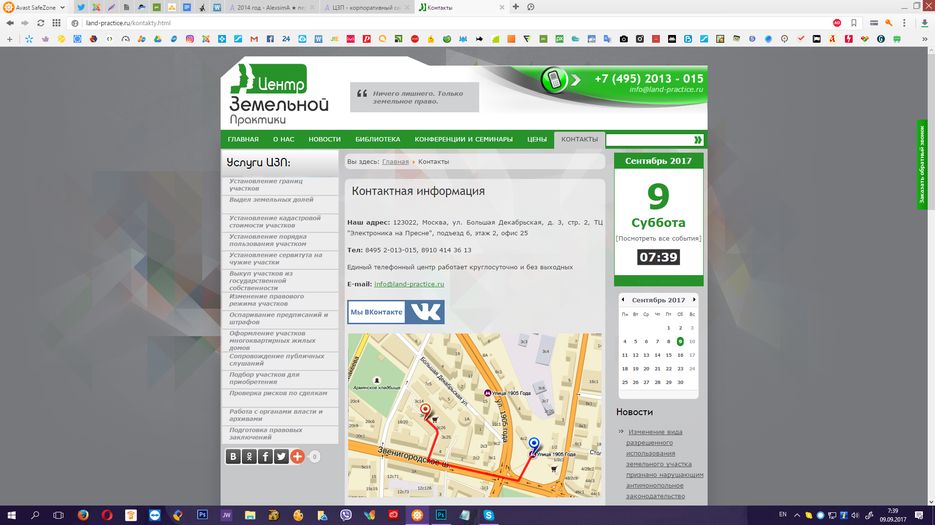This screenshot has height=525, width=935.
Task: Select day 9 in the calendar
Action: point(680,341)
